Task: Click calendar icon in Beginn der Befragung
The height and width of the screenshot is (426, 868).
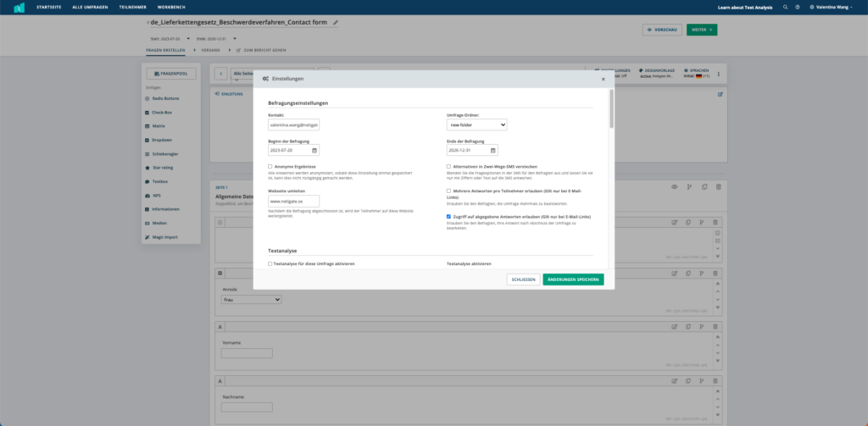Action: [314, 150]
